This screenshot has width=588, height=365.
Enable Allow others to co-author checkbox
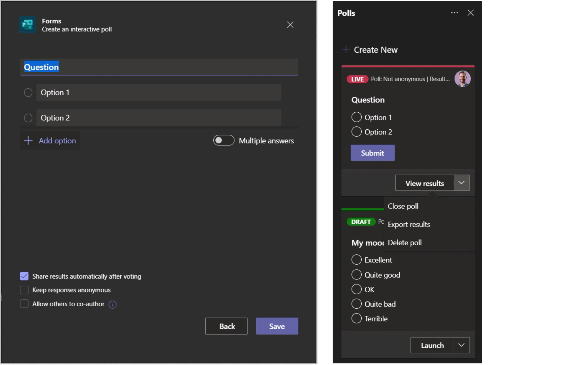24,304
